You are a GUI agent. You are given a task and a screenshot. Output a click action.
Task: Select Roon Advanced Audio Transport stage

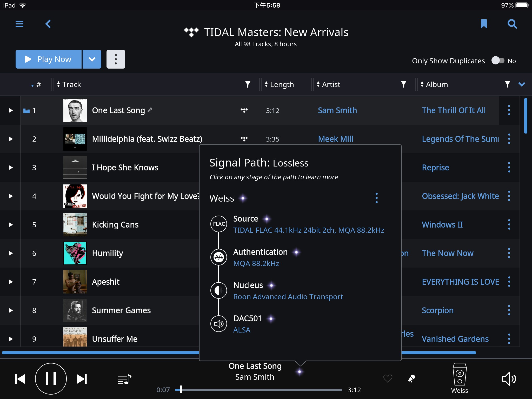click(288, 297)
